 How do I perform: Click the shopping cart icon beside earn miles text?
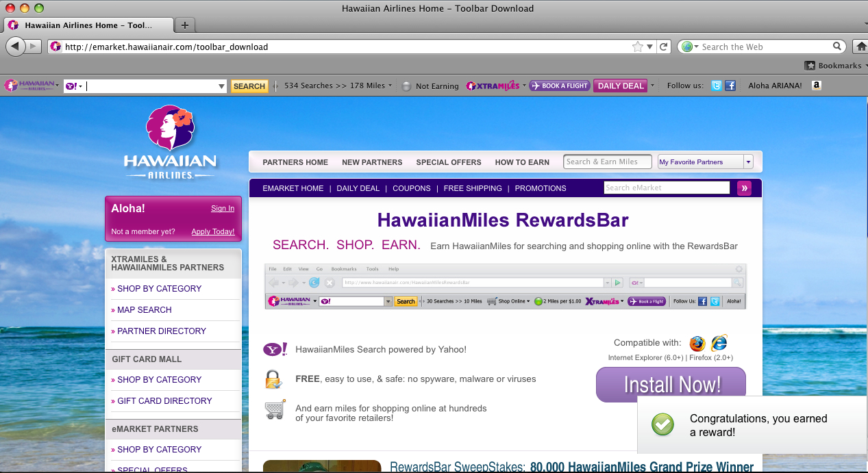pos(275,410)
